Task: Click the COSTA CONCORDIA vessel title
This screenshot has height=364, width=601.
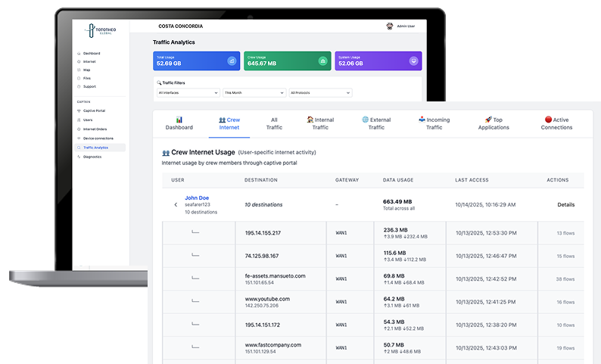Action: [x=181, y=26]
